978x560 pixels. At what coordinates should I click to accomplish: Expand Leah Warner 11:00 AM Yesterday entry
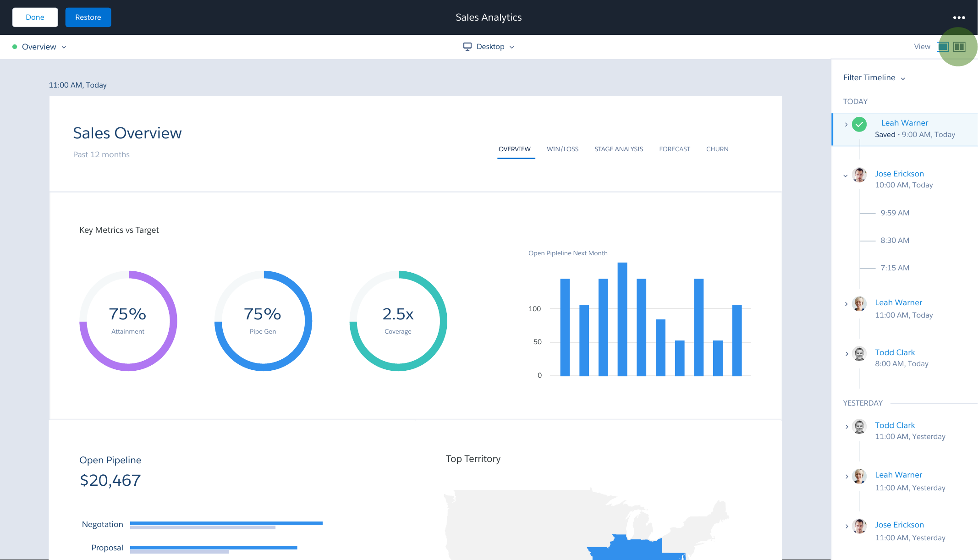[x=846, y=477]
